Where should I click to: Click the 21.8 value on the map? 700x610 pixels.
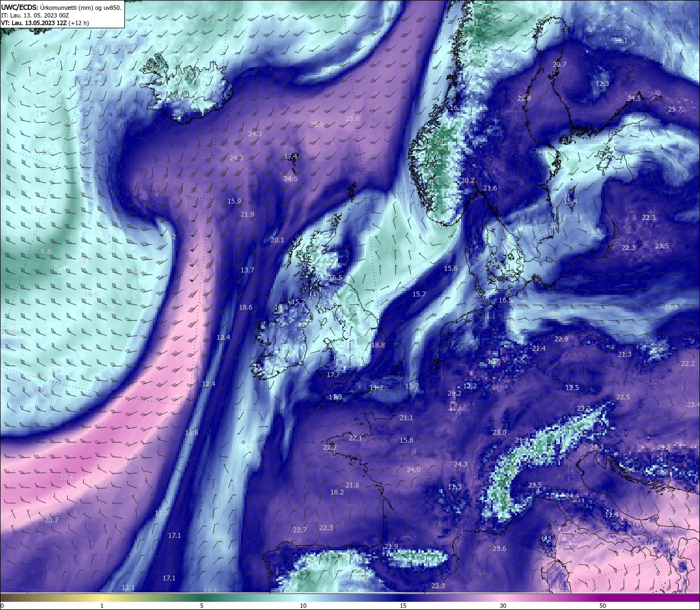(352, 485)
